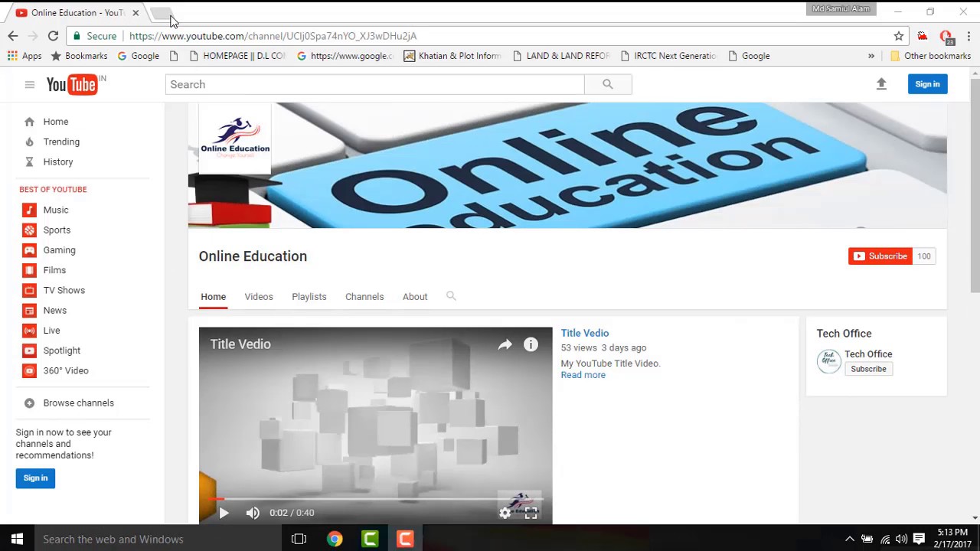The width and height of the screenshot is (980, 551).
Task: Click the video progress bar
Action: [x=375, y=499]
